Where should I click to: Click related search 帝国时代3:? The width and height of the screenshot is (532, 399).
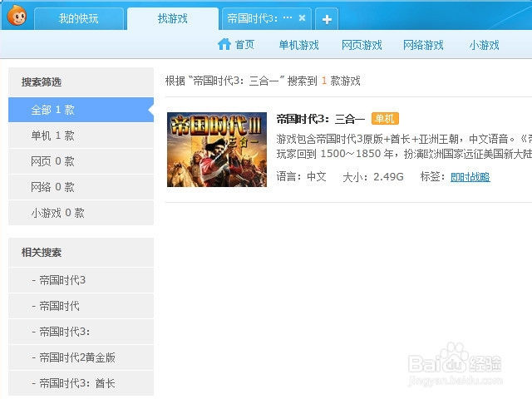click(x=81, y=332)
